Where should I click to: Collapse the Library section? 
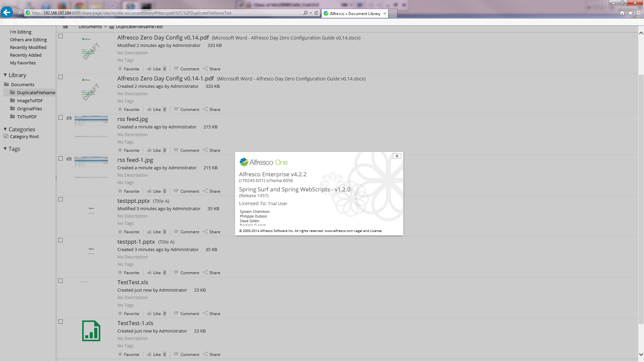coord(5,75)
